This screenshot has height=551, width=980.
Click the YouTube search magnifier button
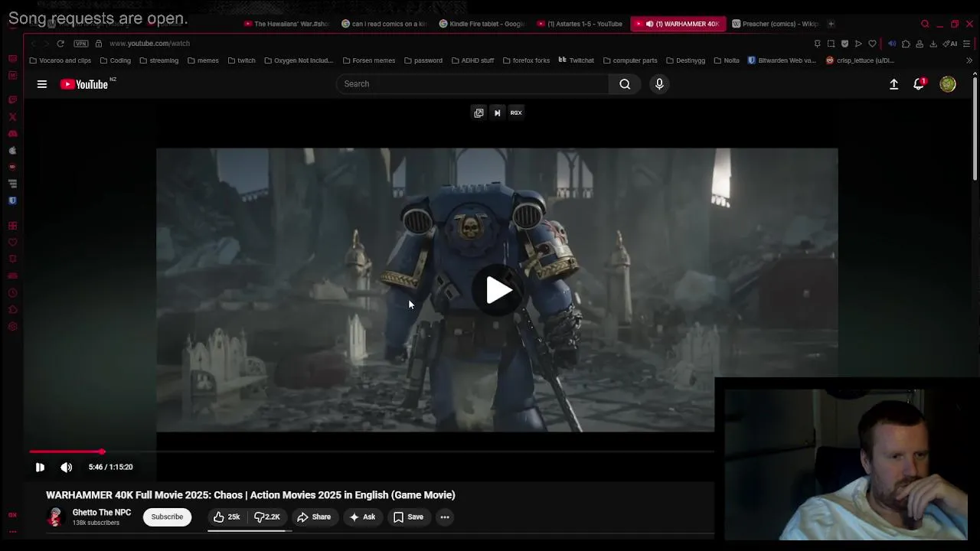pos(625,84)
